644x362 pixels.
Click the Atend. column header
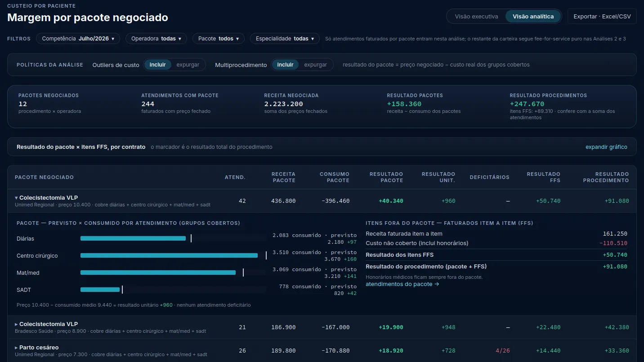point(235,177)
